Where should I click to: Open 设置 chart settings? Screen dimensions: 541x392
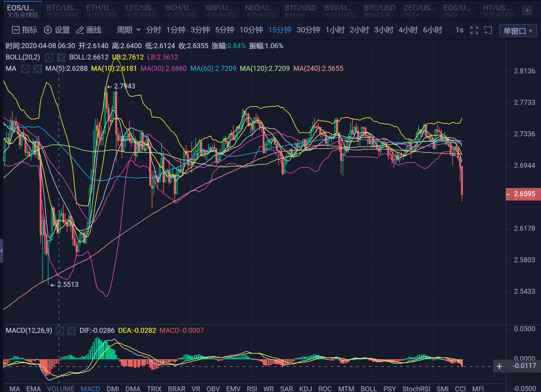[48, 30]
